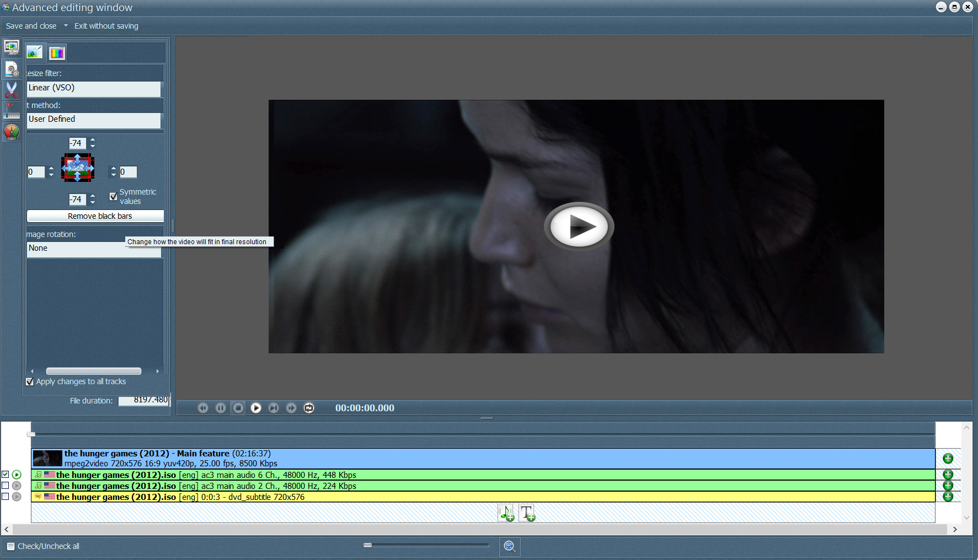
Task: Click the rewind playback button
Action: (x=203, y=408)
